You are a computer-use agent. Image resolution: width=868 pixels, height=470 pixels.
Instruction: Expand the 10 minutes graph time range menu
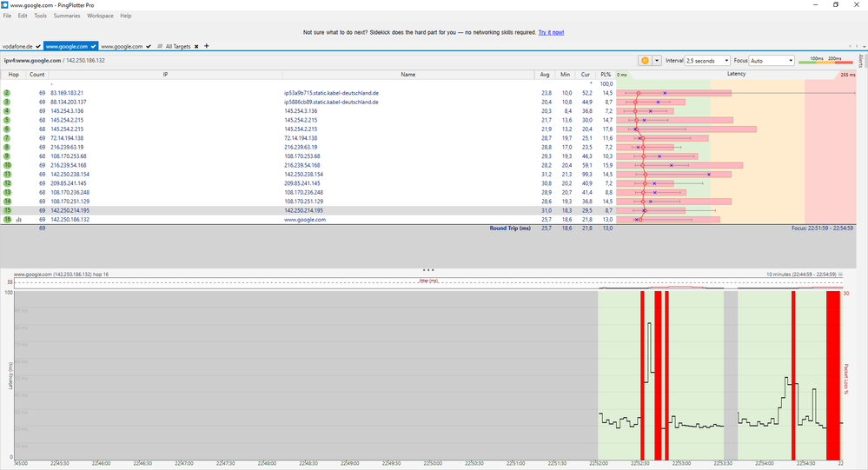pyautogui.click(x=840, y=275)
